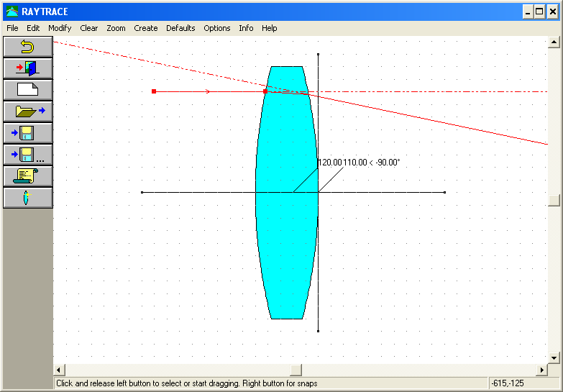Click the yellow Undo arrow button
563x392 pixels.
(28, 47)
